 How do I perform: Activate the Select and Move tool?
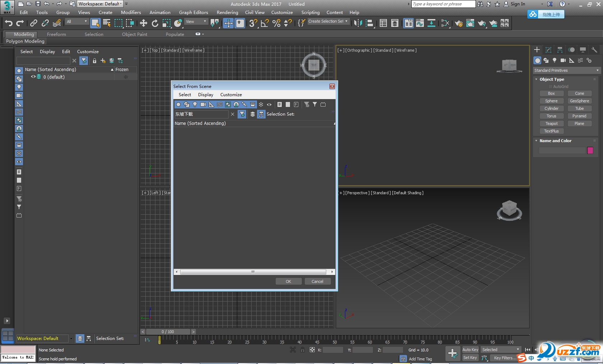click(144, 23)
